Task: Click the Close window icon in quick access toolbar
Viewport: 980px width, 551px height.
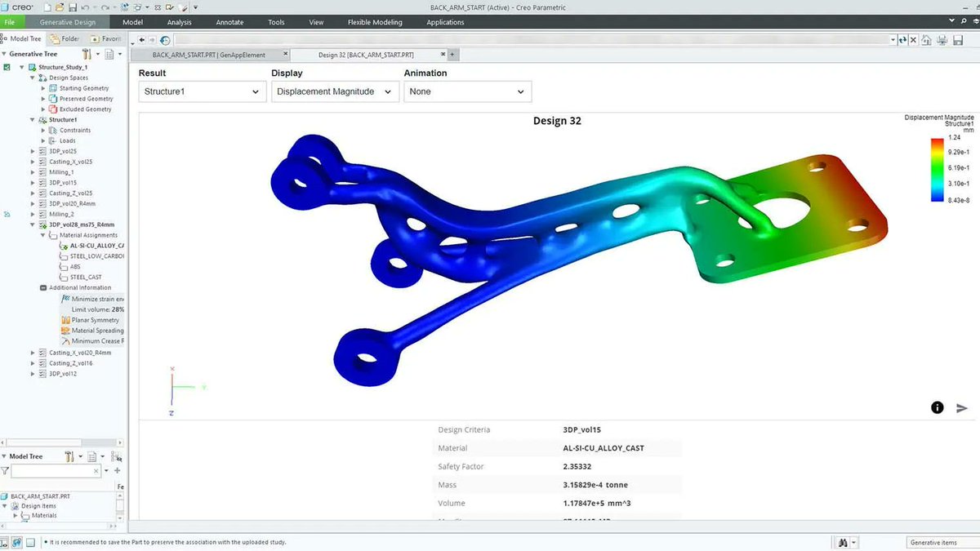Action: 158,7
